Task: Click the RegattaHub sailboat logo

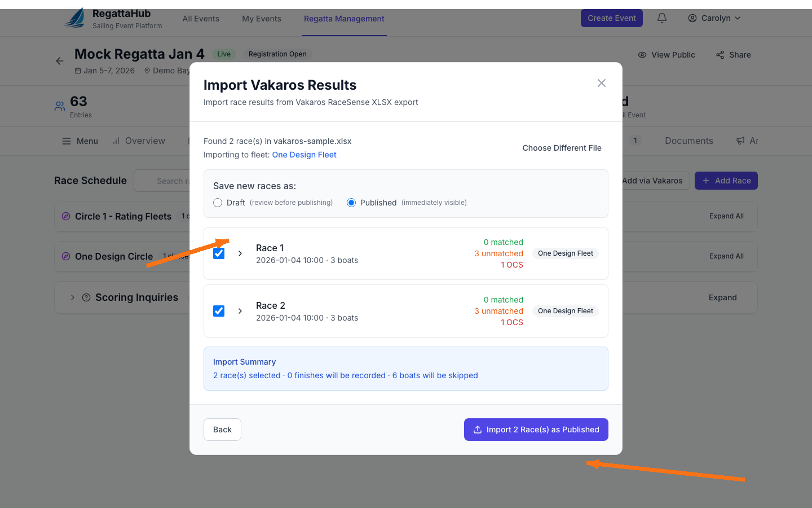Action: [75, 19]
